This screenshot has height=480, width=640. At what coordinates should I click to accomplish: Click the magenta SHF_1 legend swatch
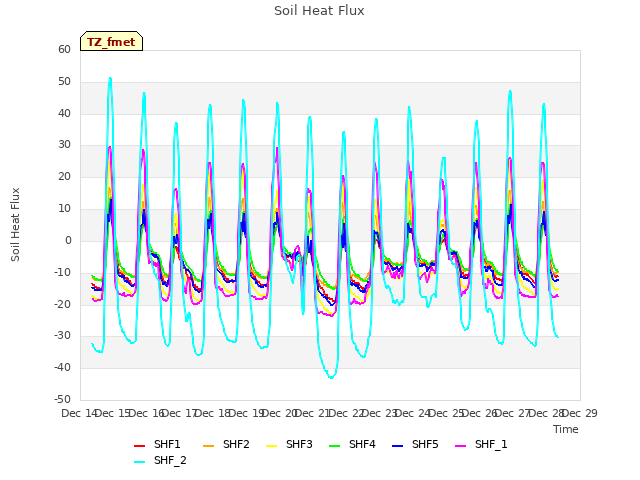460,446
